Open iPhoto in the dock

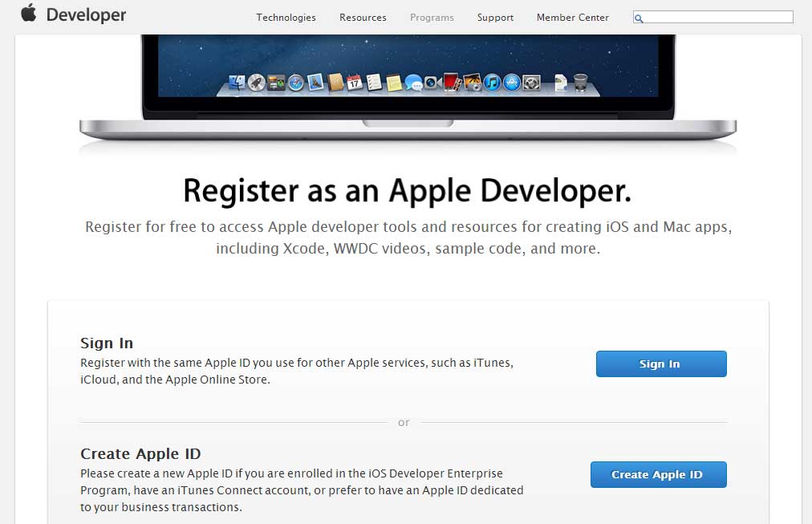point(470,81)
